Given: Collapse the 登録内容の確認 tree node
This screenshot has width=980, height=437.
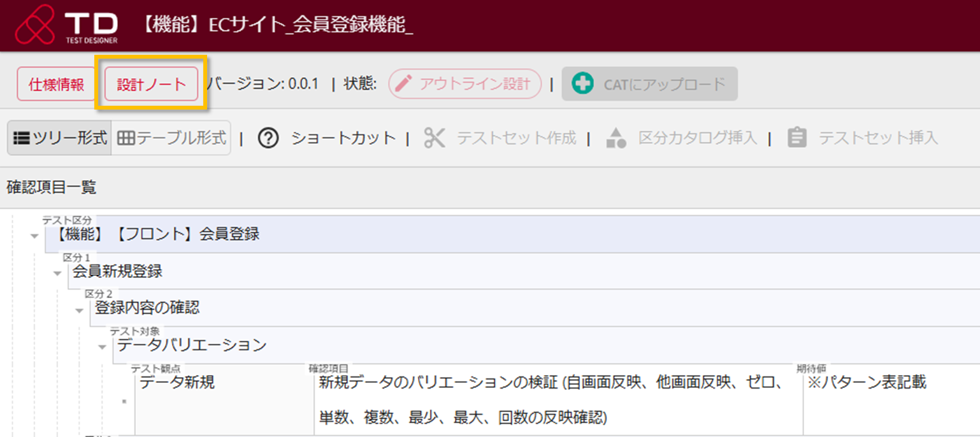Looking at the screenshot, I should (x=80, y=310).
